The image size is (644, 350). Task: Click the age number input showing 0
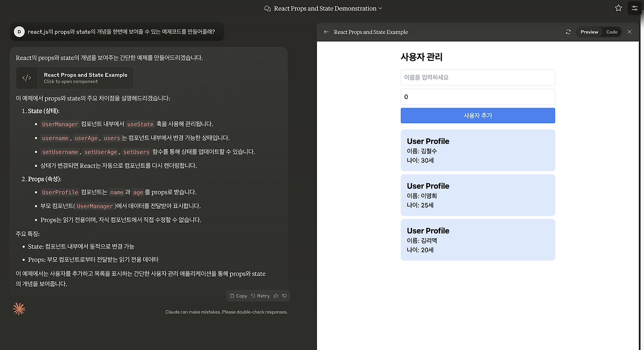coord(477,97)
